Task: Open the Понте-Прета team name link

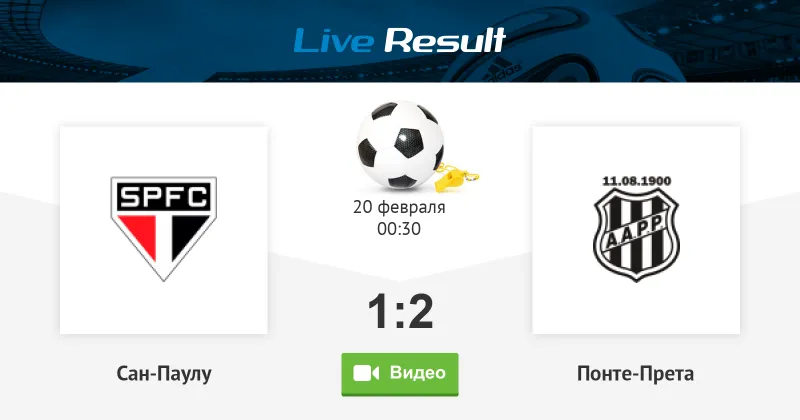Action: point(636,374)
